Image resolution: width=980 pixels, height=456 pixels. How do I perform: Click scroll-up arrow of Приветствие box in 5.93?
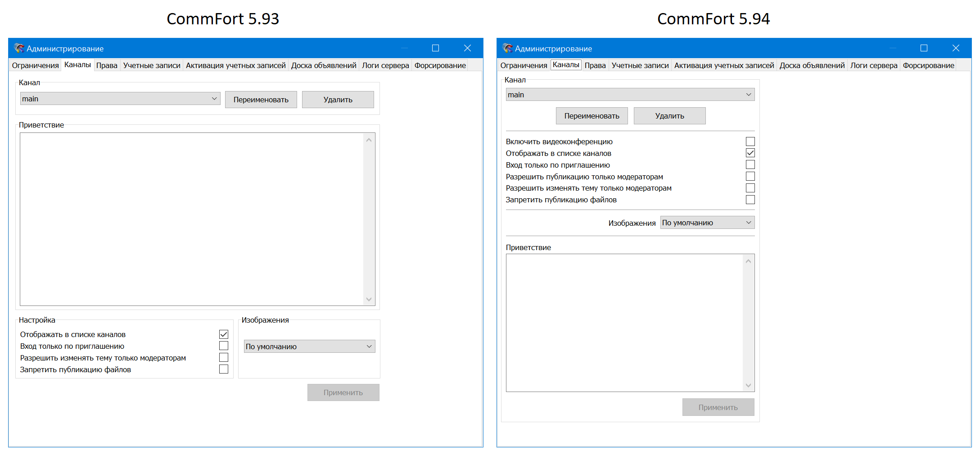[x=369, y=140]
